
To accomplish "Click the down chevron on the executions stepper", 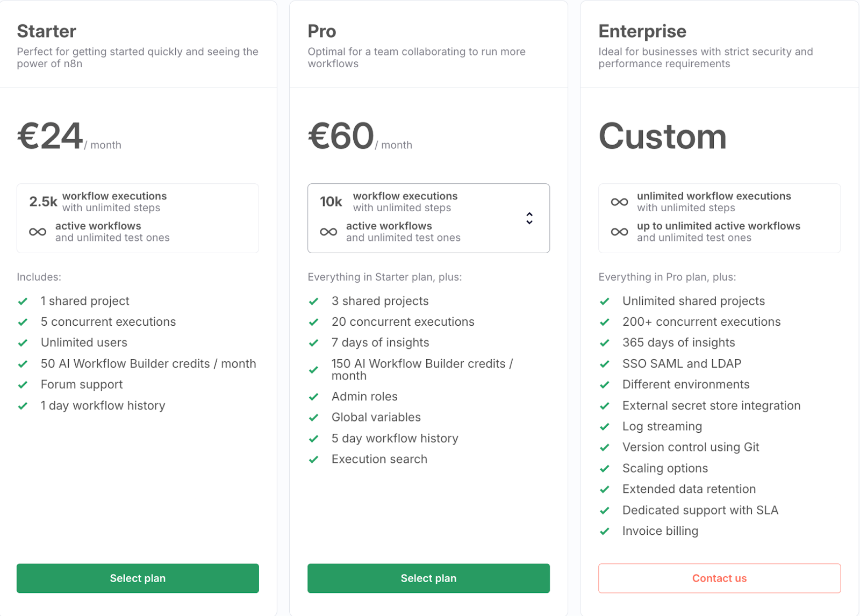I will 529,223.
